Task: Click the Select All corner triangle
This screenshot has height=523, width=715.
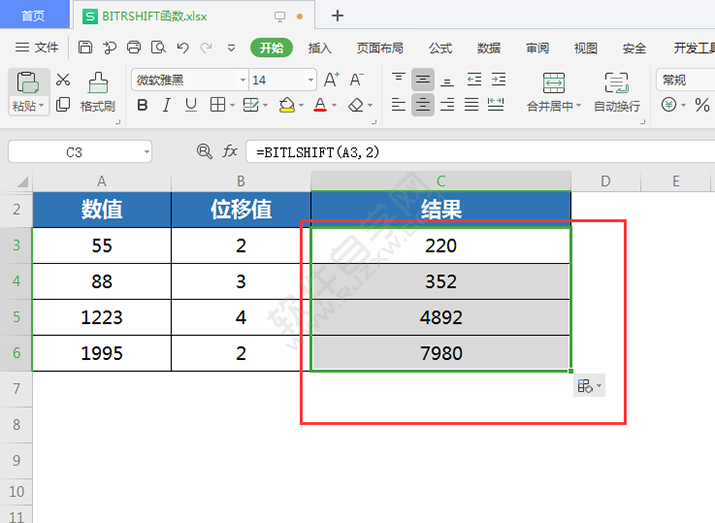Action: tap(23, 182)
